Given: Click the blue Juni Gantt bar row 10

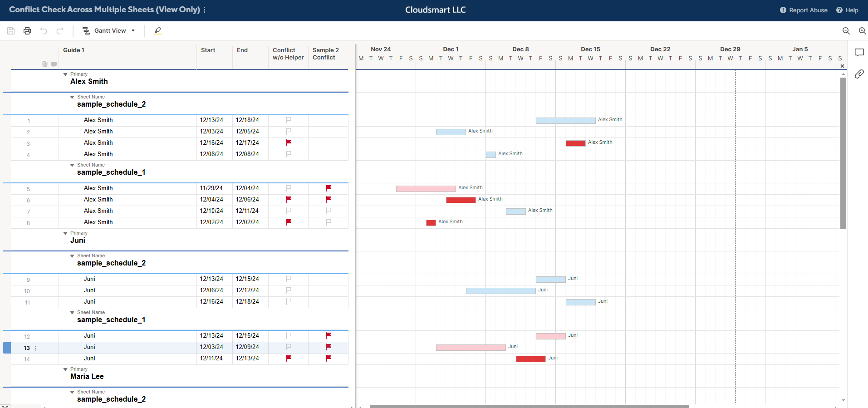Looking at the screenshot, I should point(500,291).
